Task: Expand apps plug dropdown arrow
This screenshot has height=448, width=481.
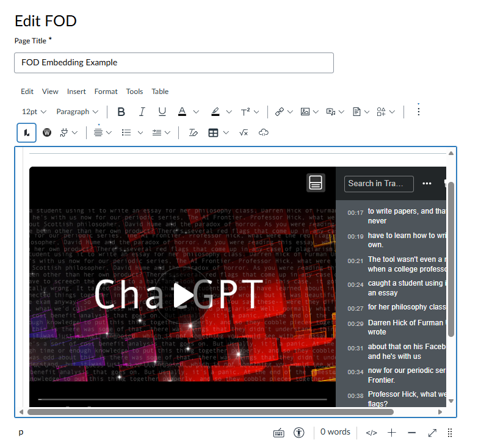Action: pos(75,132)
